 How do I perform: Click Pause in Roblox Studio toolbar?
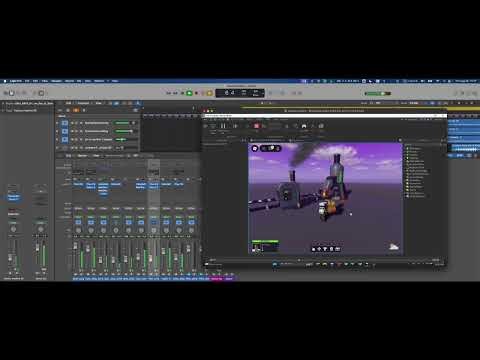223,126
